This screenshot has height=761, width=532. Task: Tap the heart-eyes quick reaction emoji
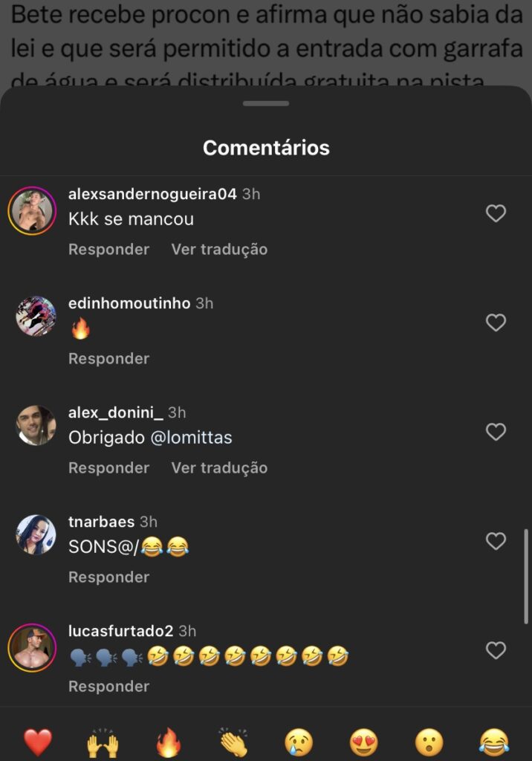coord(363,742)
